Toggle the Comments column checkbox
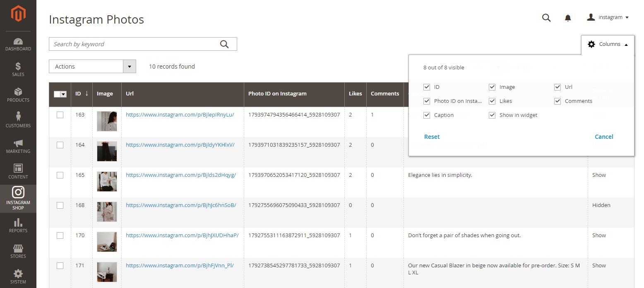Viewport: 644px width, 288px height. (557, 101)
